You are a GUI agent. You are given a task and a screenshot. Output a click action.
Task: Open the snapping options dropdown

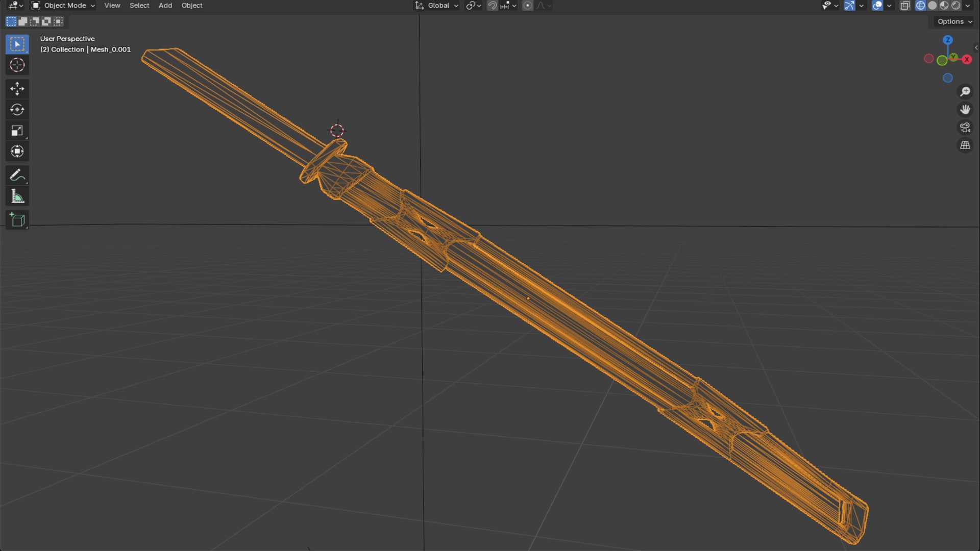coord(509,6)
